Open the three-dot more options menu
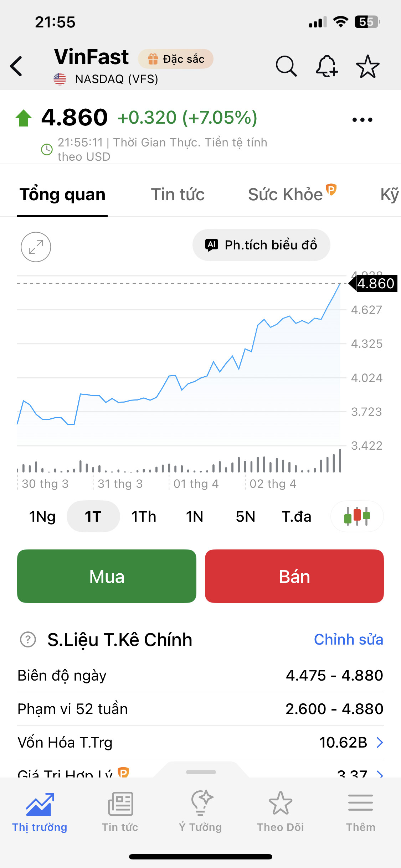Screen dimensions: 401x868 click(362, 120)
